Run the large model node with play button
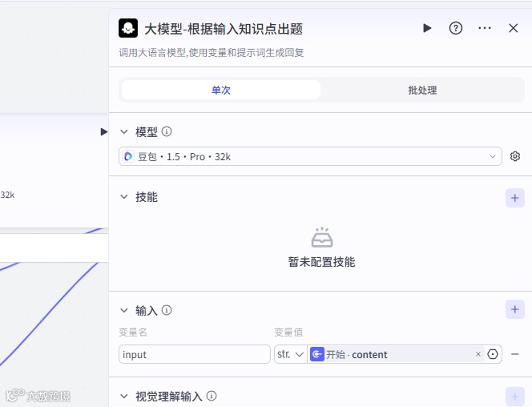 click(x=427, y=28)
